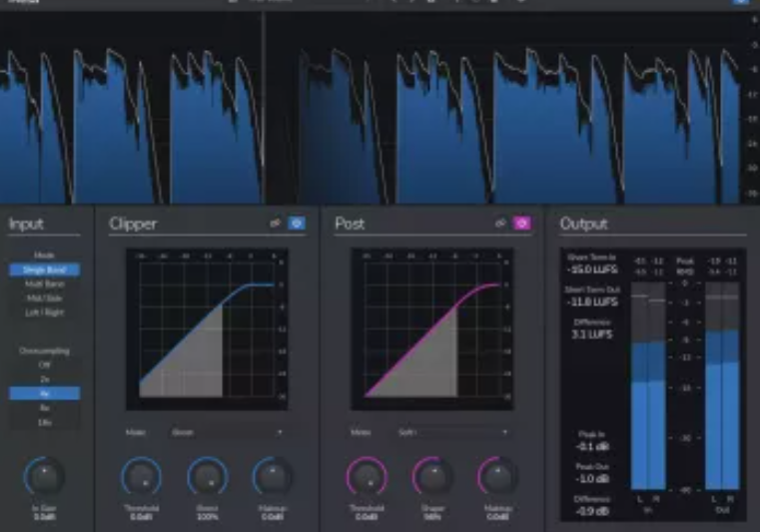Click the In Gain knob
Image resolution: width=760 pixels, height=532 pixels.
[44, 475]
